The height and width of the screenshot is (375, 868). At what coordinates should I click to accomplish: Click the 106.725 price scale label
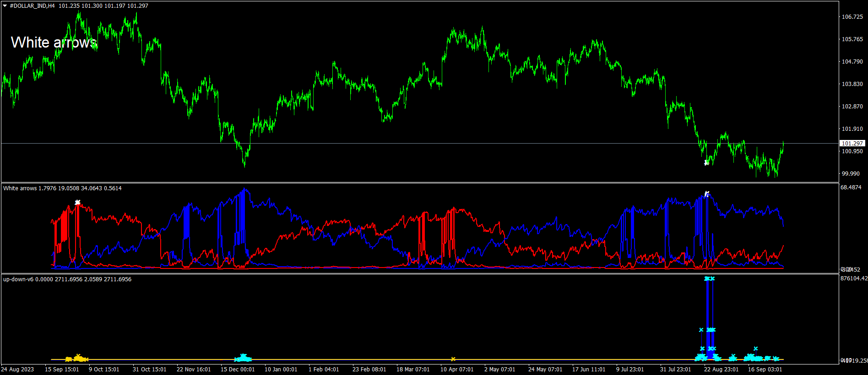[852, 17]
